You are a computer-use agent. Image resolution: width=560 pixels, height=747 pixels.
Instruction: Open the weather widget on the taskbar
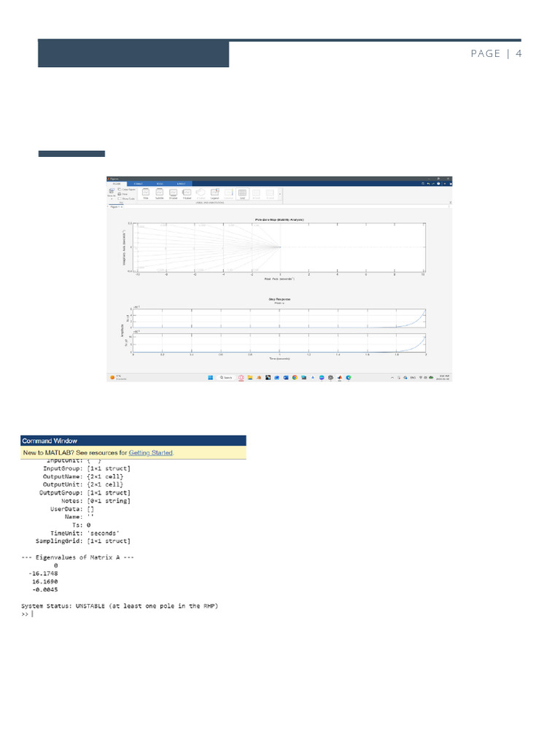[x=118, y=377]
